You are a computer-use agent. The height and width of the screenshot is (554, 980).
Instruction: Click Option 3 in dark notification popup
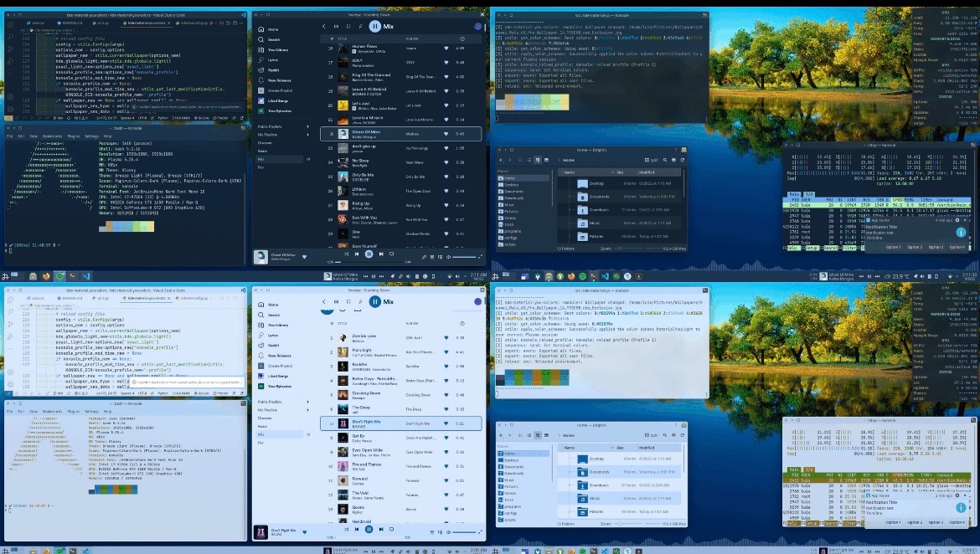[x=936, y=248]
